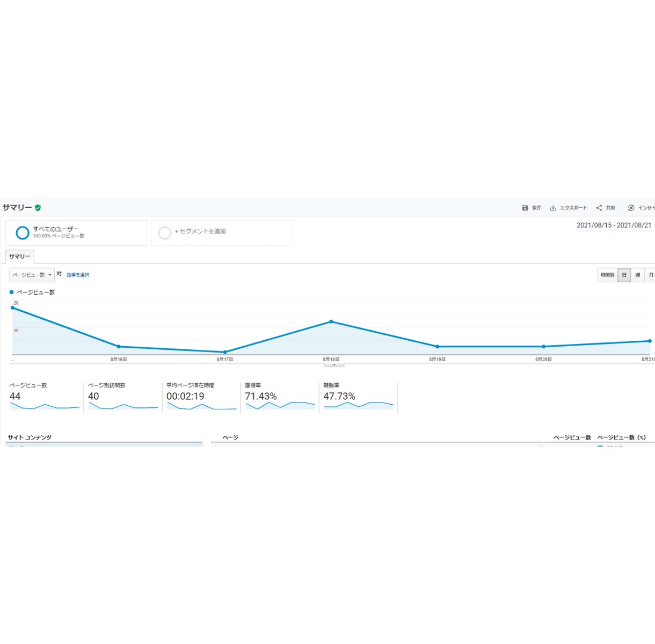
Task: Click the chart data point for 8月16日
Action: tap(119, 347)
